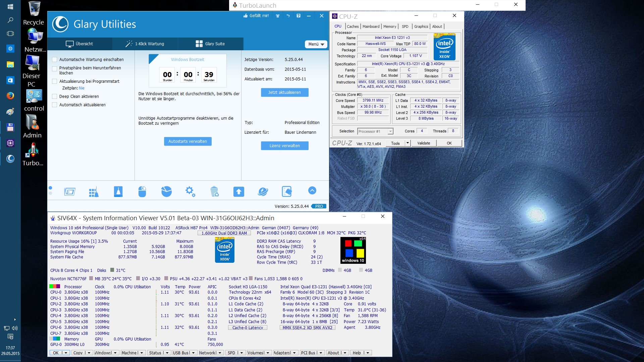
Task: Expand the Processor #1 selection combo box
Action: (x=390, y=131)
